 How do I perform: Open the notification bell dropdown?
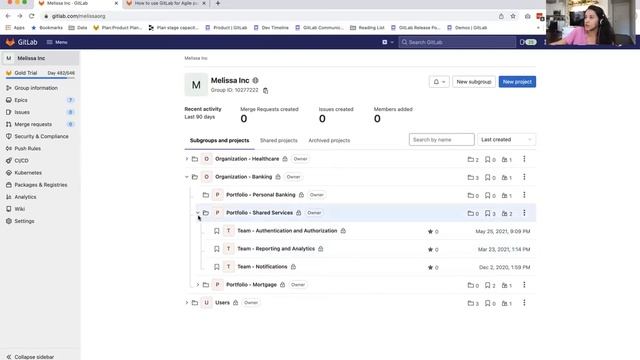[x=439, y=82]
